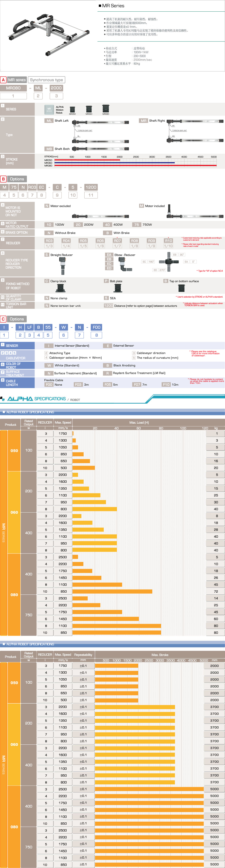Image resolution: width=225 pixels, height=868 pixels.
Task: Choose the Without Brake option
Action: pyautogui.click(x=60, y=233)
